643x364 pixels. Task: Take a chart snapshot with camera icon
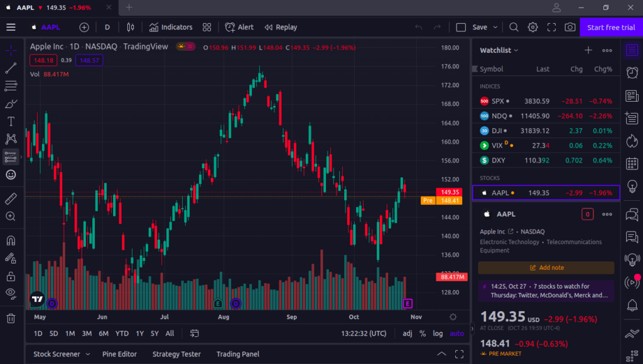pos(570,27)
